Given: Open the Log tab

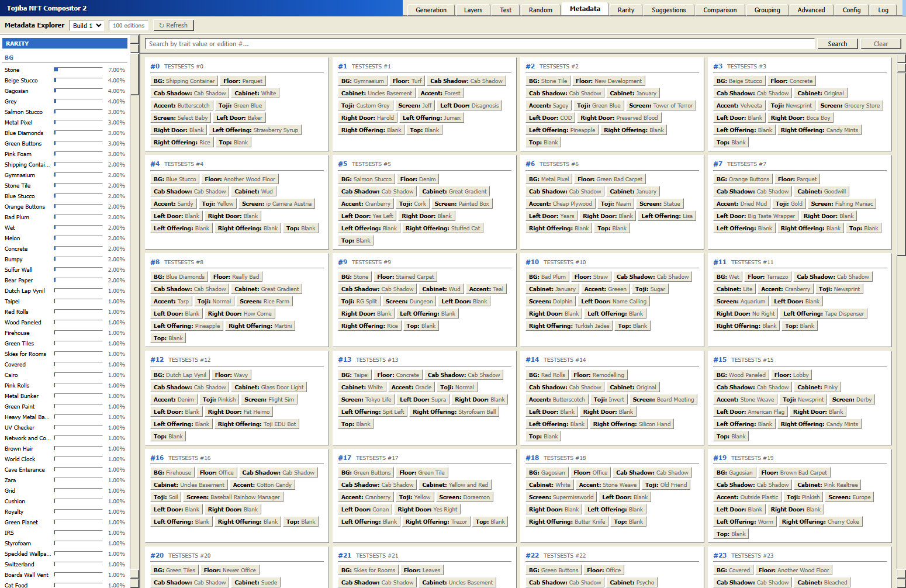Looking at the screenshot, I should (883, 10).
